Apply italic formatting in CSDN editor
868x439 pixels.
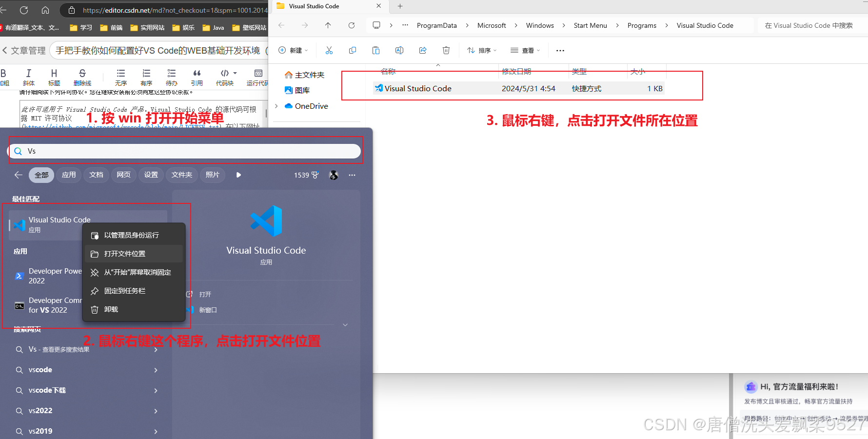point(29,77)
